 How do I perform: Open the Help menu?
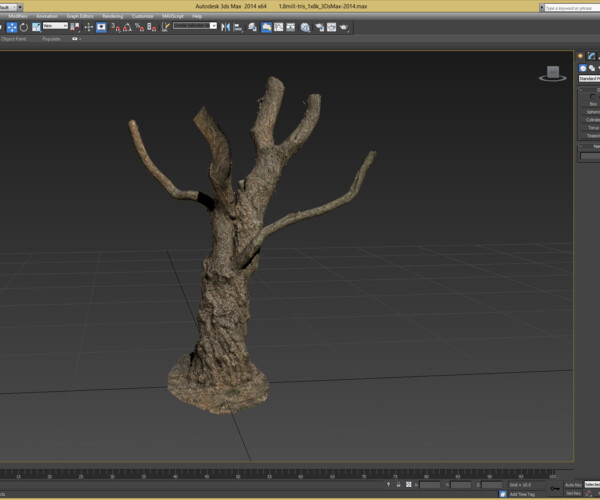click(197, 16)
